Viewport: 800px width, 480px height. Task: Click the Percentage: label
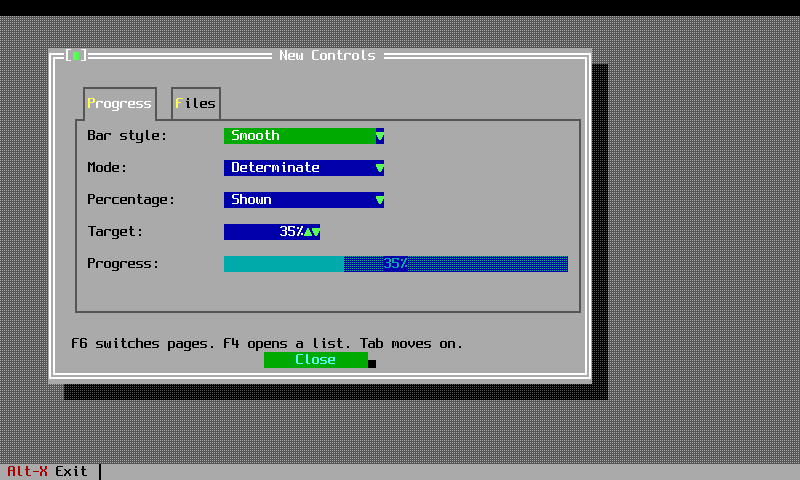131,200
